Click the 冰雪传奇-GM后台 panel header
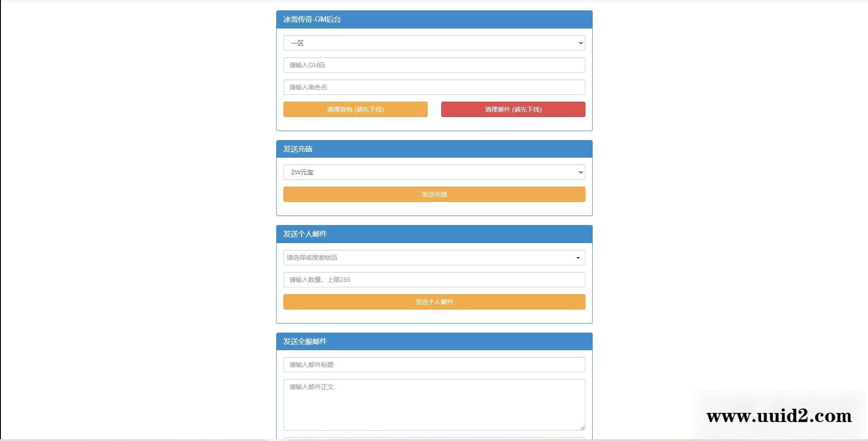 pyautogui.click(x=434, y=19)
